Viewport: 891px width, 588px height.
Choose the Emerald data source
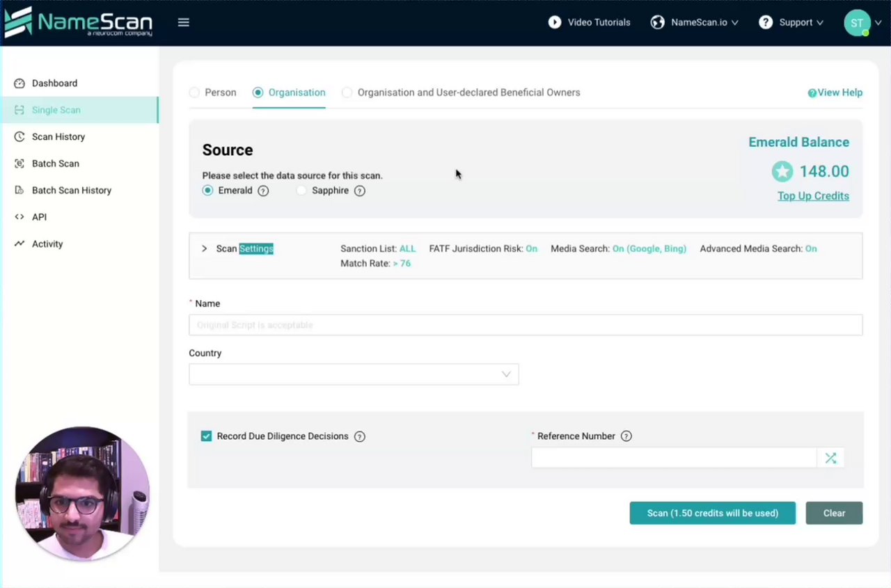tap(207, 191)
